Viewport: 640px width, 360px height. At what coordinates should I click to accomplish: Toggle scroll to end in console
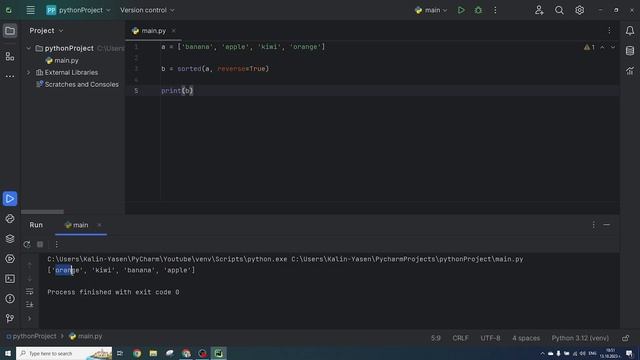pyautogui.click(x=29, y=304)
